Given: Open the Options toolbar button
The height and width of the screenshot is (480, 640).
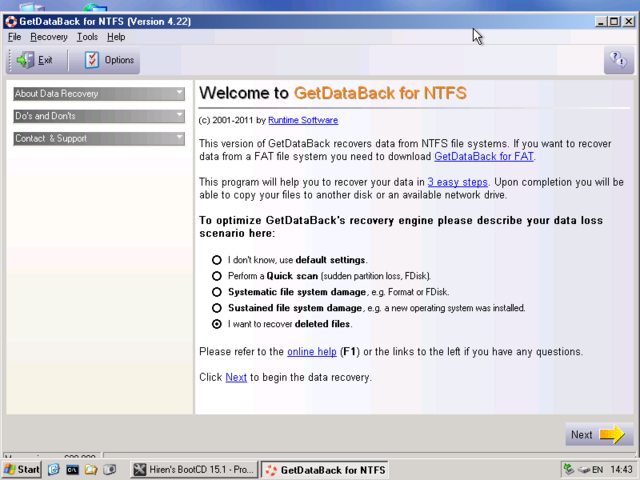Looking at the screenshot, I should [109, 60].
